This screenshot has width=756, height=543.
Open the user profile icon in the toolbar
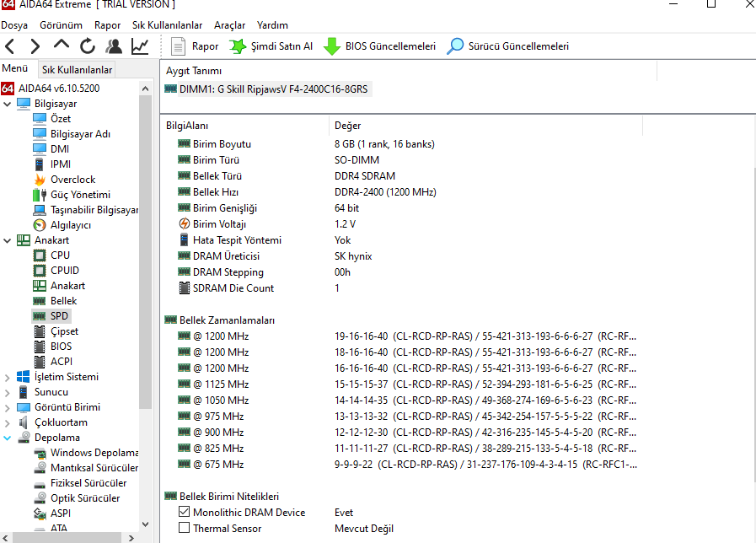click(x=114, y=46)
